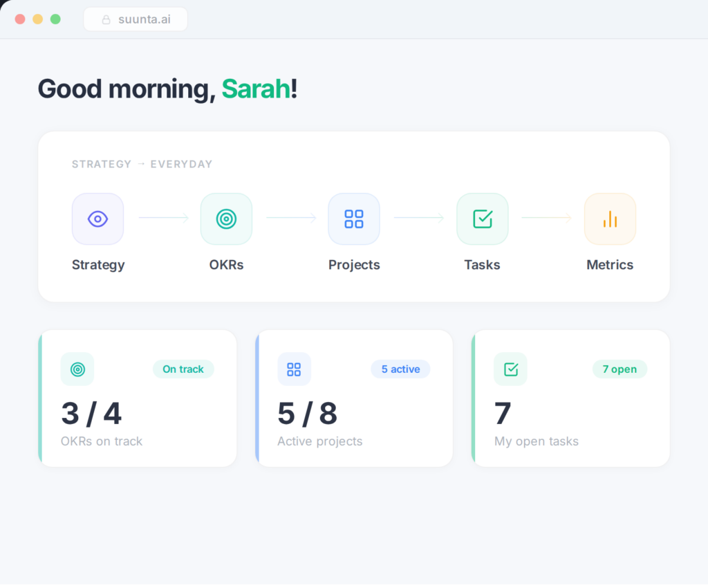Click the Tasks checkmark icon in workflow
708x588 pixels.
tap(482, 219)
